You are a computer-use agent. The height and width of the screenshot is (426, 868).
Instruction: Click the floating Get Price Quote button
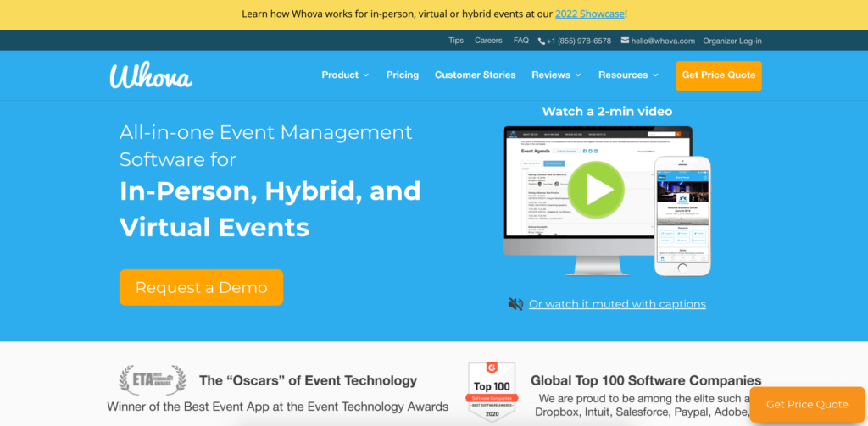click(807, 405)
